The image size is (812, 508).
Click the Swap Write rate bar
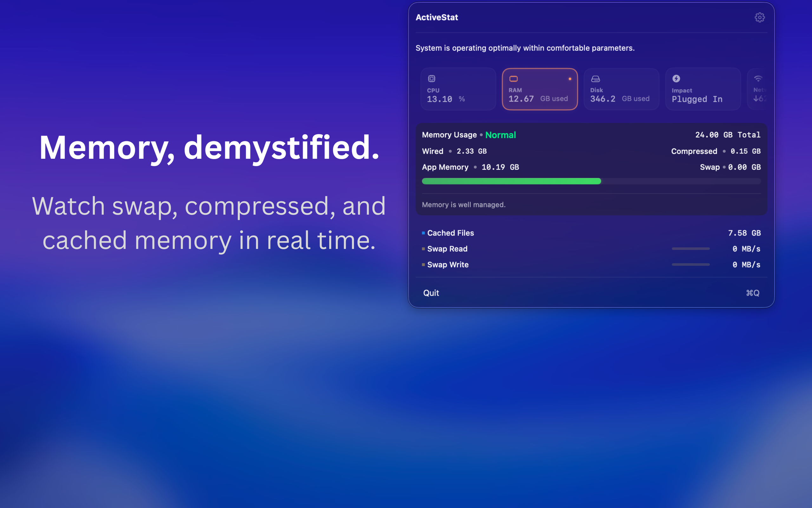pos(691,264)
